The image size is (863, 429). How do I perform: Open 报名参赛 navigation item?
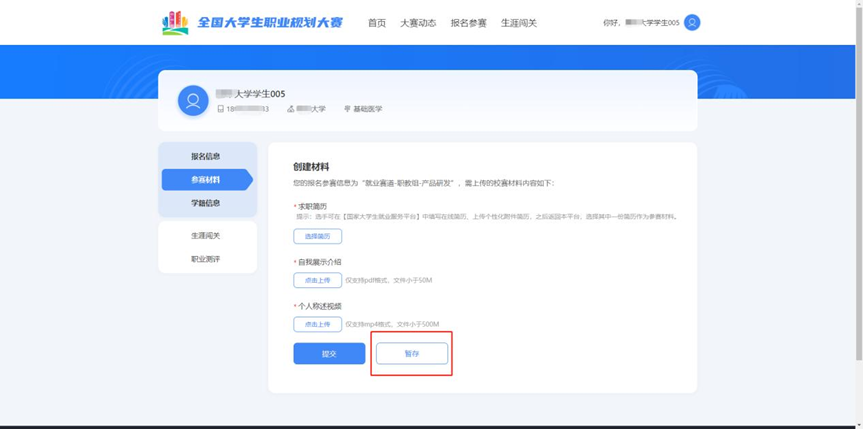pos(468,23)
